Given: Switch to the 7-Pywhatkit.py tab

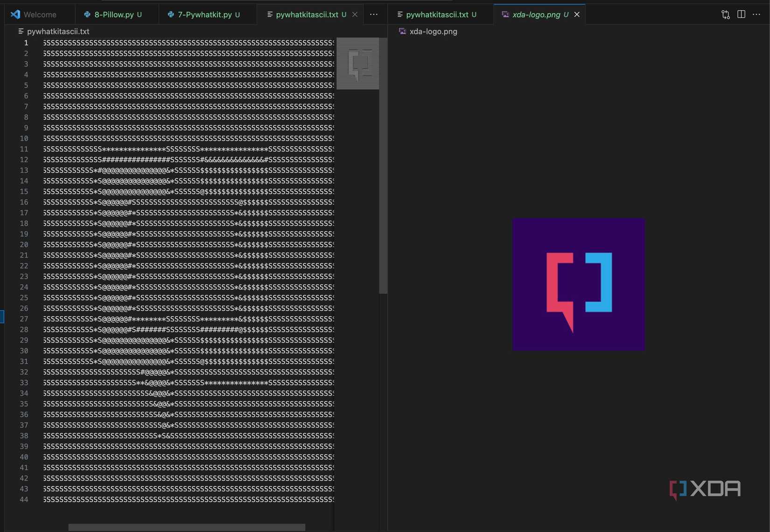Looking at the screenshot, I should (x=205, y=14).
